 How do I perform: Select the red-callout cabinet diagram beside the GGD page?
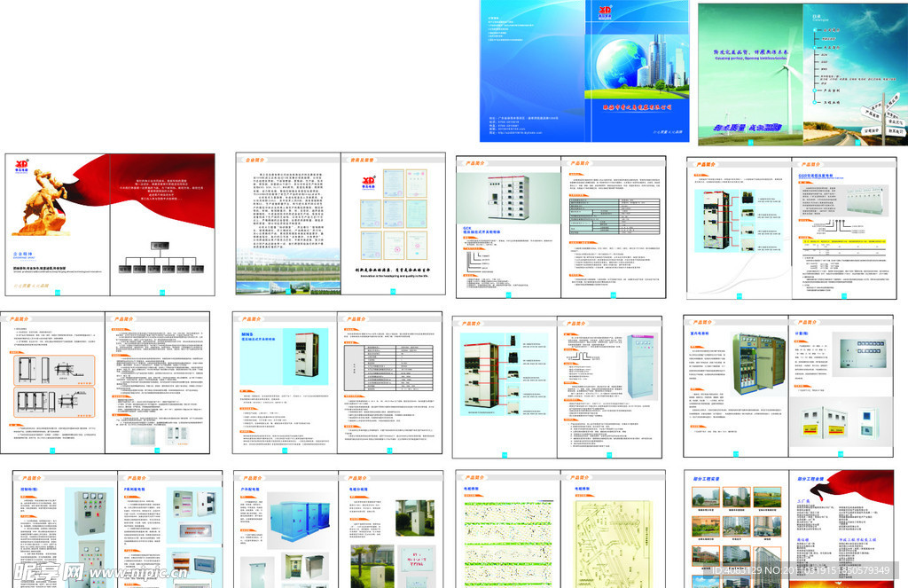[739, 222]
